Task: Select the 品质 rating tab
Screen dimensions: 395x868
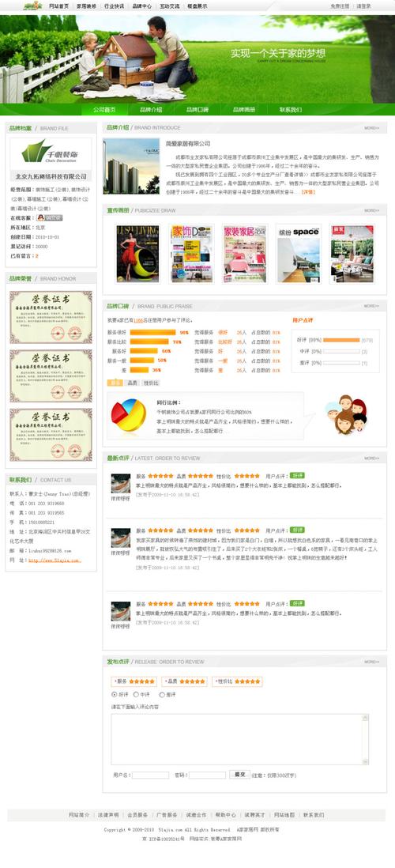Action: pyautogui.click(x=133, y=383)
